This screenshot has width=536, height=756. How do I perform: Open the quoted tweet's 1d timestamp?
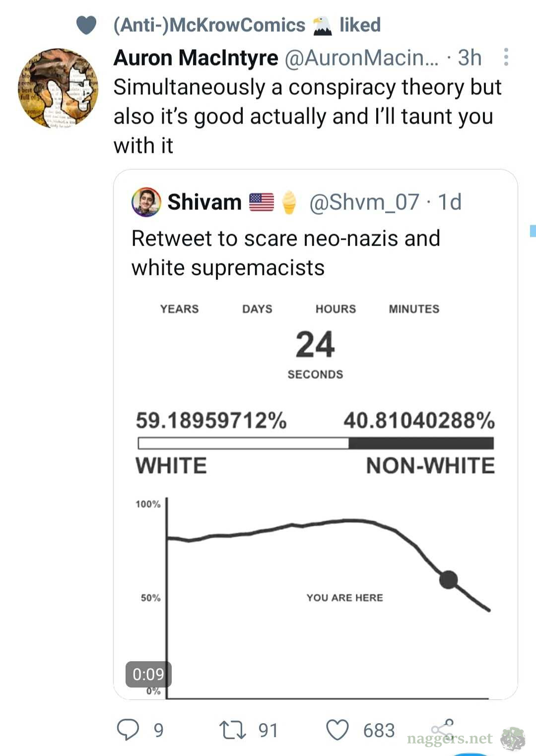pos(450,202)
